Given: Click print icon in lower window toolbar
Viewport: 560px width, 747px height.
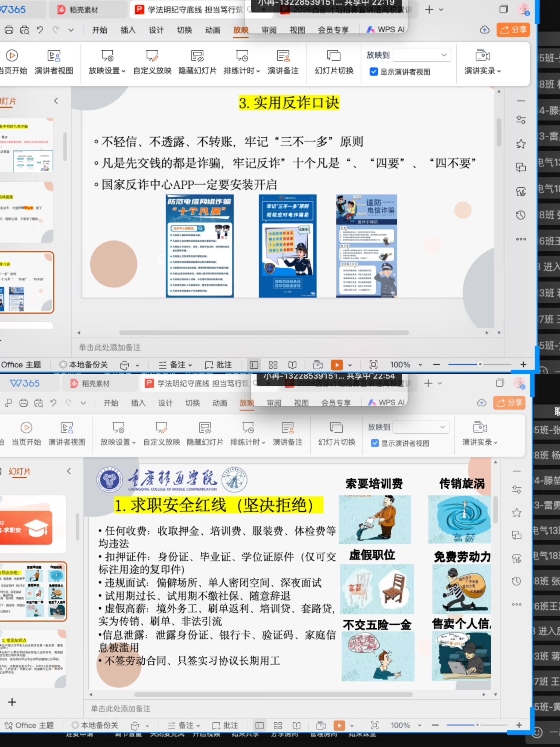Looking at the screenshot, I should (x=23, y=403).
